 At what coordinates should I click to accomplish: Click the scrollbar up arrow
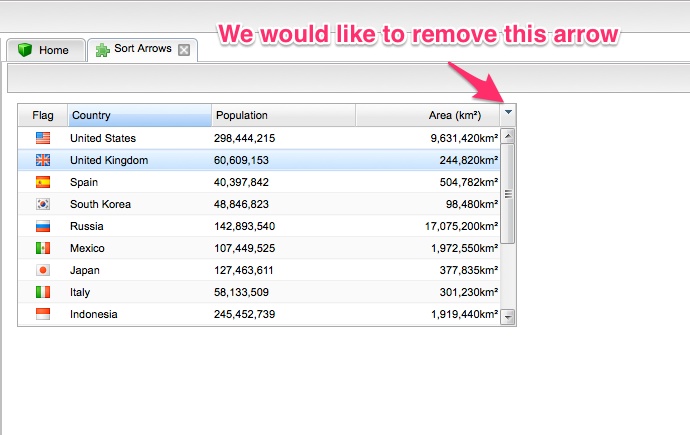tap(508, 136)
